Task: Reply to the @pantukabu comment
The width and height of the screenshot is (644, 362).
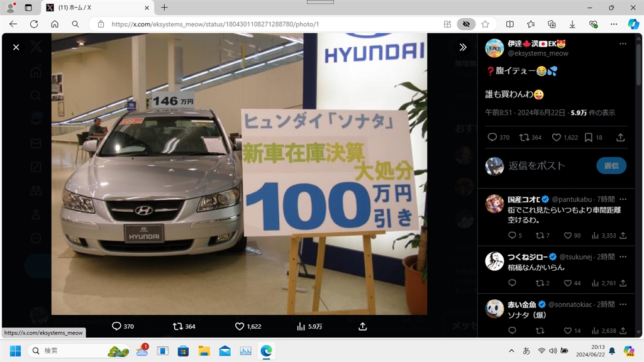Action: 514,236
